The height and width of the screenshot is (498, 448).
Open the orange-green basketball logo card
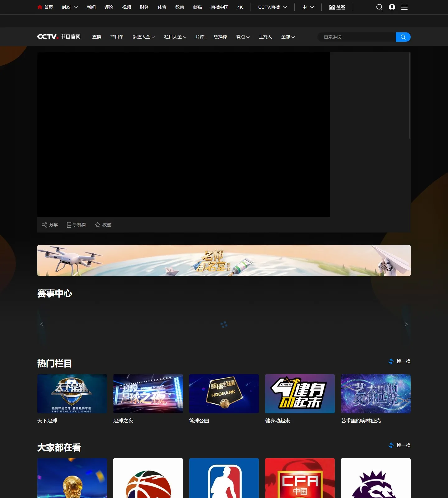pyautogui.click(x=148, y=478)
